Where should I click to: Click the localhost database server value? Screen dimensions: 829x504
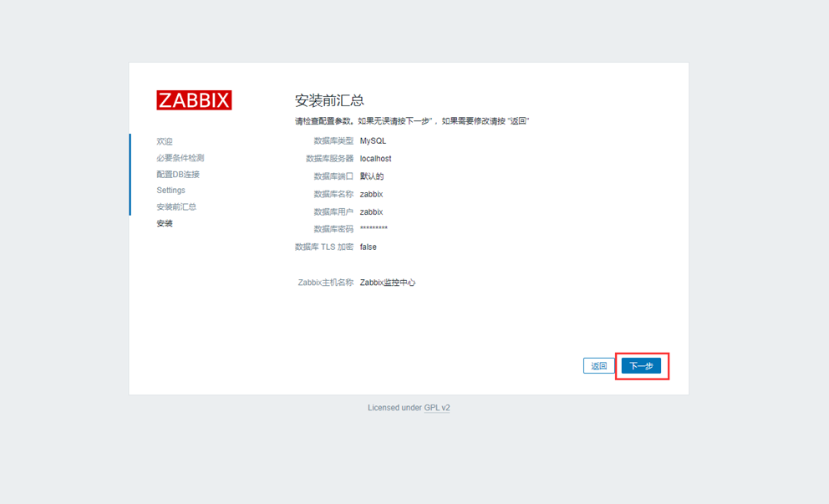[x=376, y=159]
